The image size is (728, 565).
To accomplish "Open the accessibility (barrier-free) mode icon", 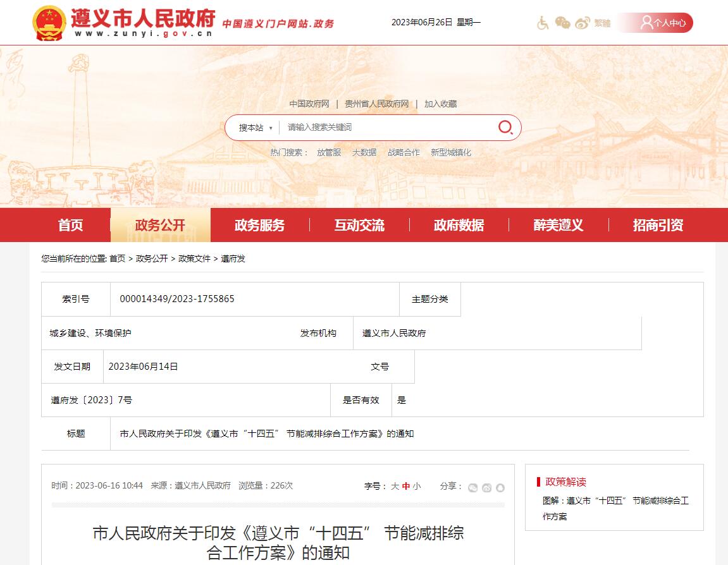I will tap(543, 23).
